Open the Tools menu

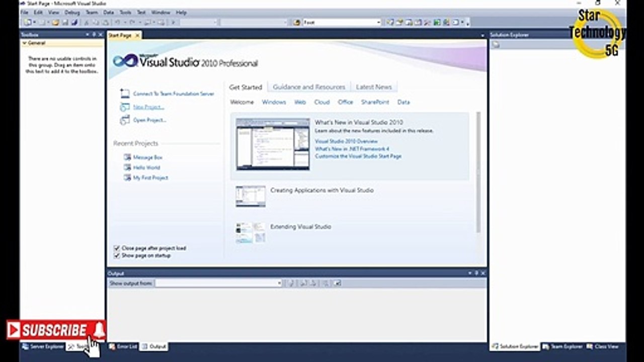point(125,12)
